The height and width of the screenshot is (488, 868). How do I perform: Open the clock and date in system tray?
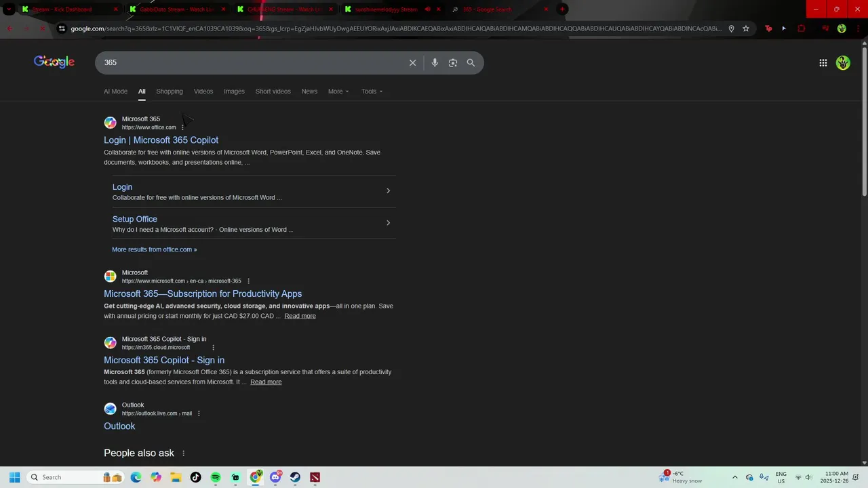coord(834,477)
